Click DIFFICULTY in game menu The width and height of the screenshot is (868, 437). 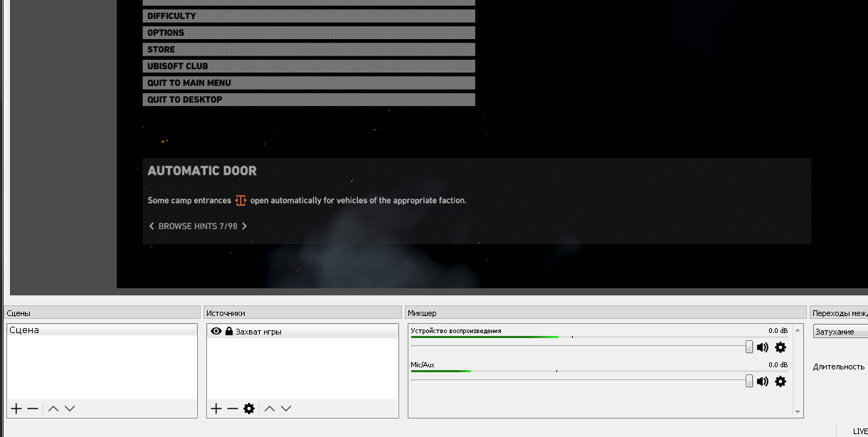(309, 16)
